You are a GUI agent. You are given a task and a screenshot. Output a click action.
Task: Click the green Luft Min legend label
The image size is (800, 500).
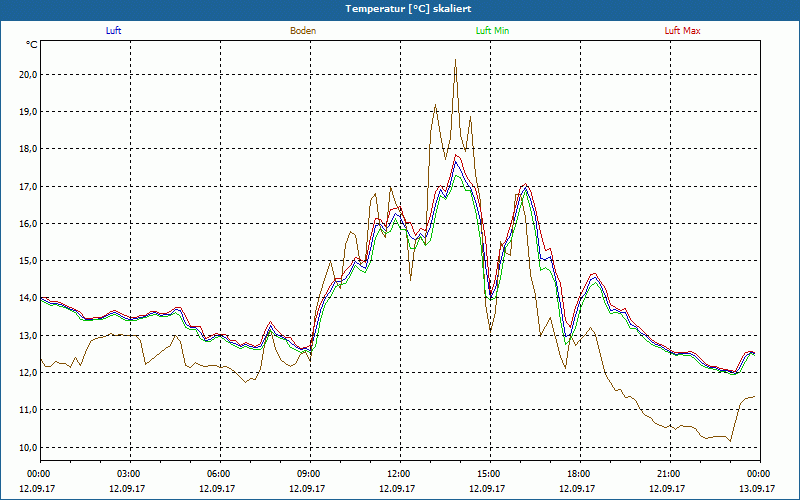point(492,31)
